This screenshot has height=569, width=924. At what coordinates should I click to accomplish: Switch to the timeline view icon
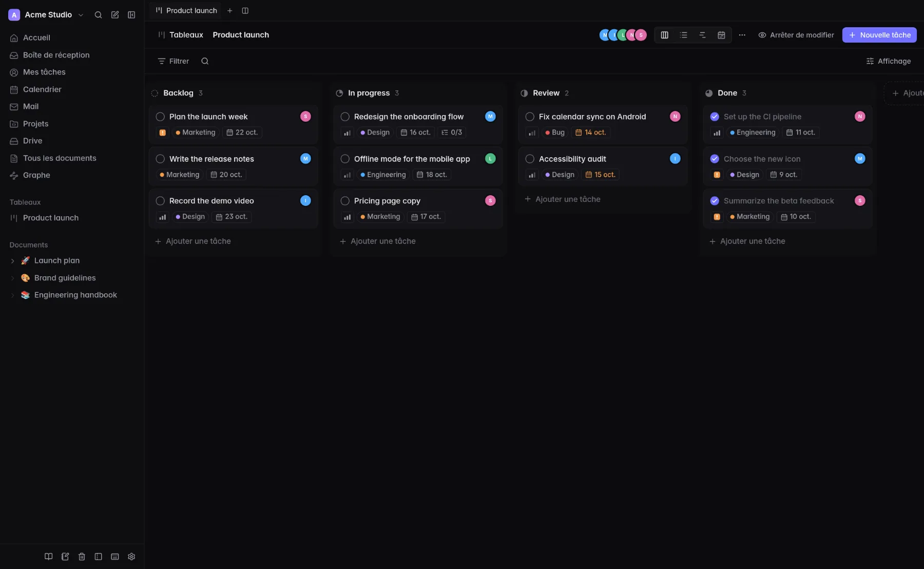(702, 35)
